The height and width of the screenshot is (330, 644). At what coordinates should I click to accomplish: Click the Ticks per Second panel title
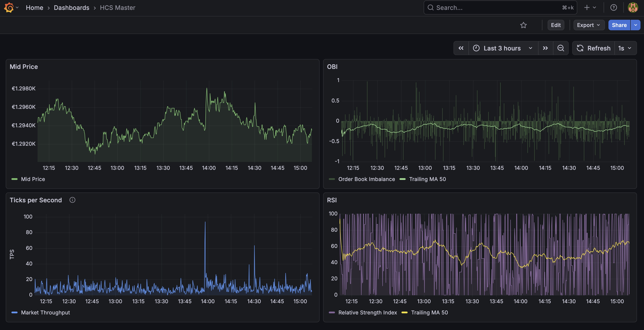coord(36,200)
